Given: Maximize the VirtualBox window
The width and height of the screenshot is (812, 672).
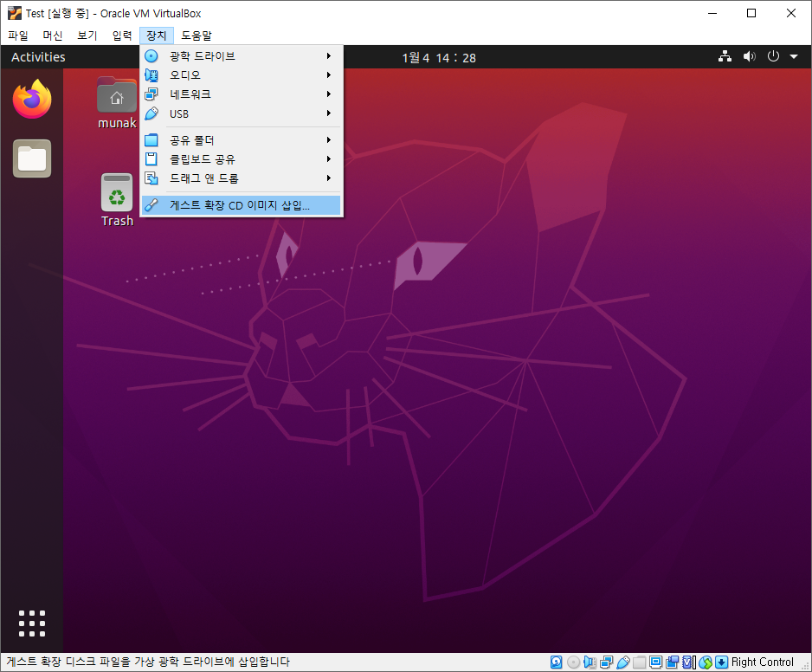Looking at the screenshot, I should 751,14.
